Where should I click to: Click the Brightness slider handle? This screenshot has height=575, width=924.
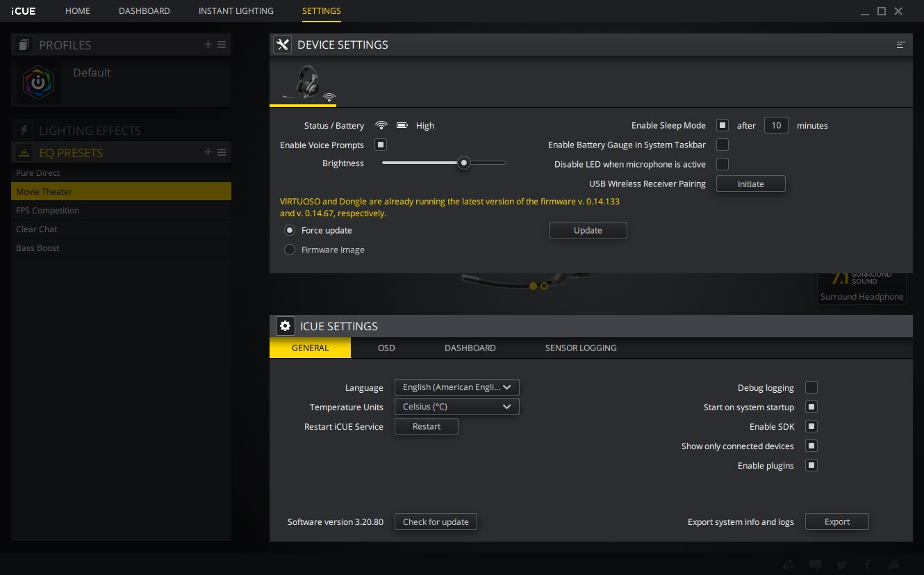tap(463, 163)
